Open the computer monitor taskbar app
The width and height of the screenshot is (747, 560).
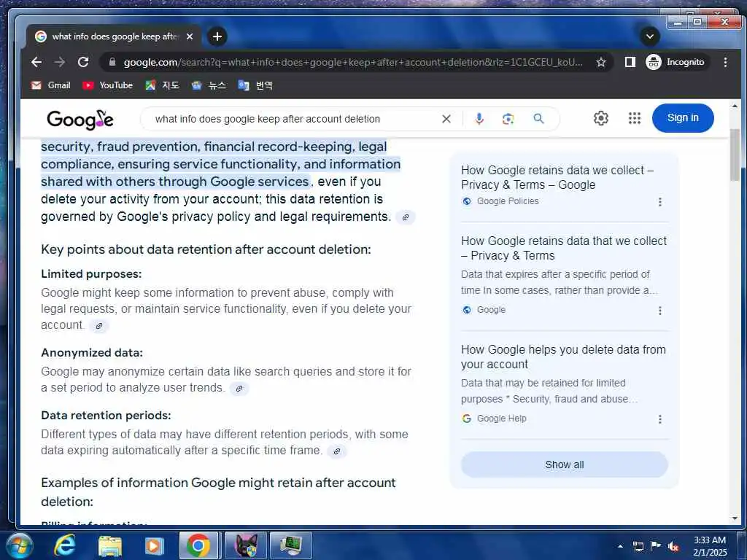pyautogui.click(x=290, y=545)
